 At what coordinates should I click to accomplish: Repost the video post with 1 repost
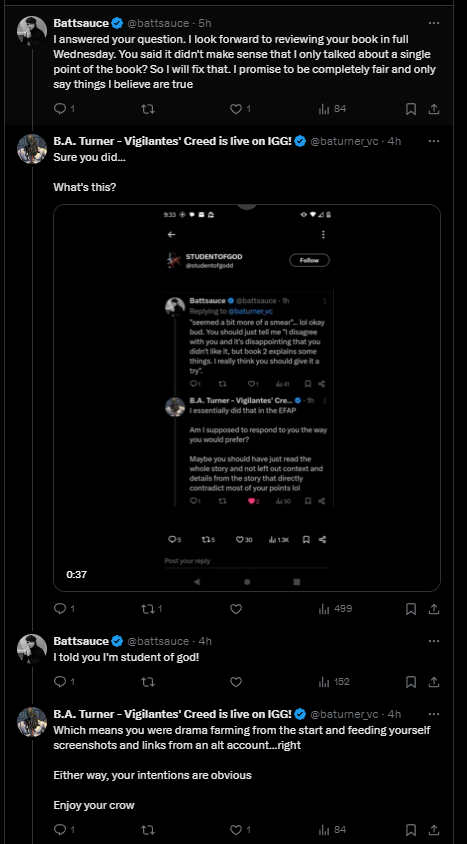click(x=151, y=609)
